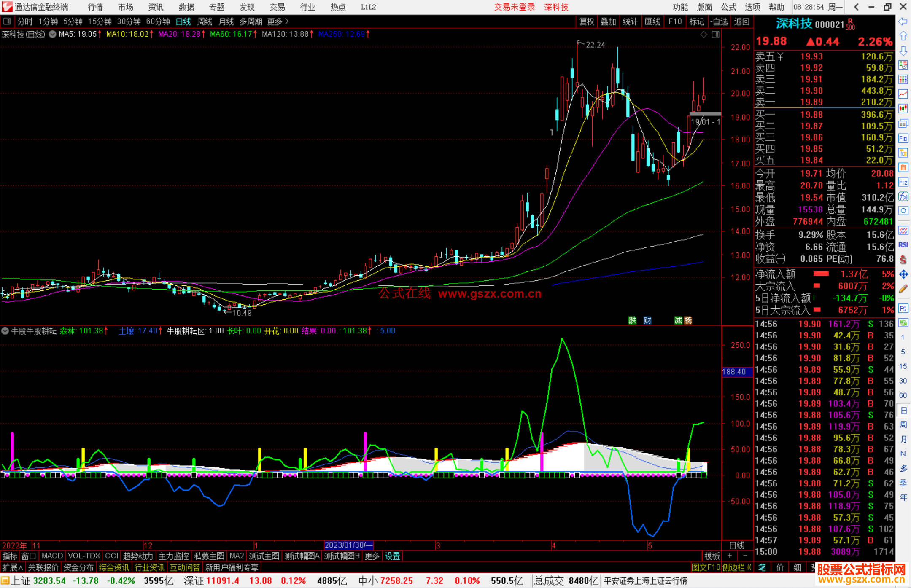Switch to the 周线 weekly tab
This screenshot has width=911, height=588.
pyautogui.click(x=205, y=21)
